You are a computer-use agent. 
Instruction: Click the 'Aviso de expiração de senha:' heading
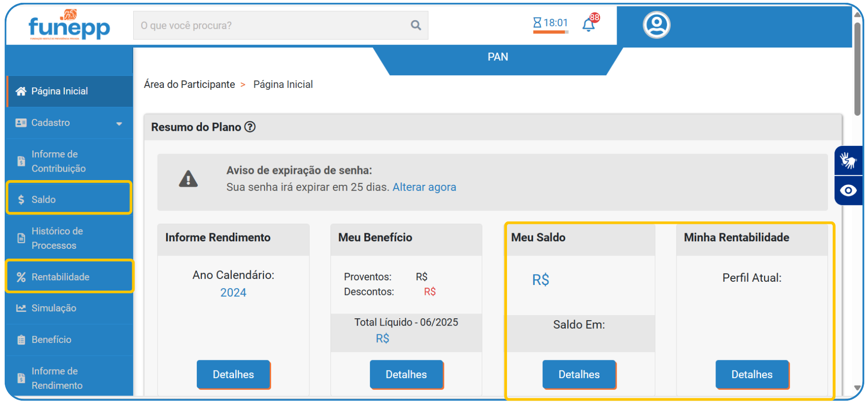299,170
